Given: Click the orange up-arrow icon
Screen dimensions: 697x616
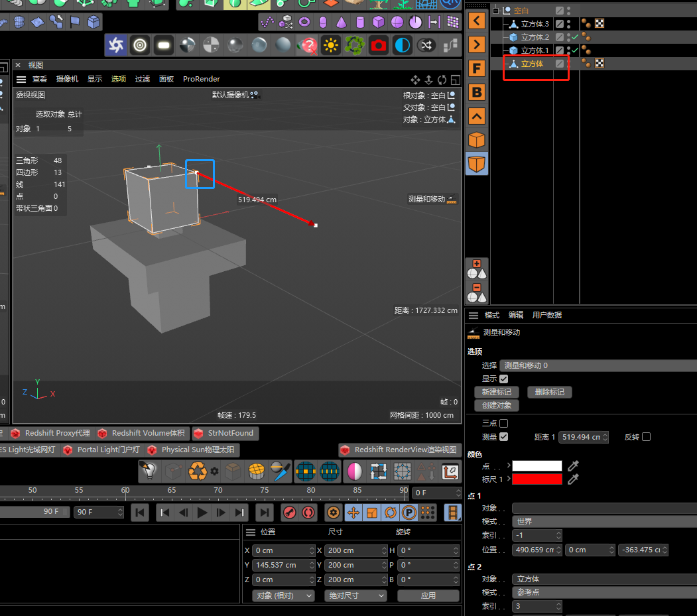Looking at the screenshot, I should pyautogui.click(x=477, y=117).
